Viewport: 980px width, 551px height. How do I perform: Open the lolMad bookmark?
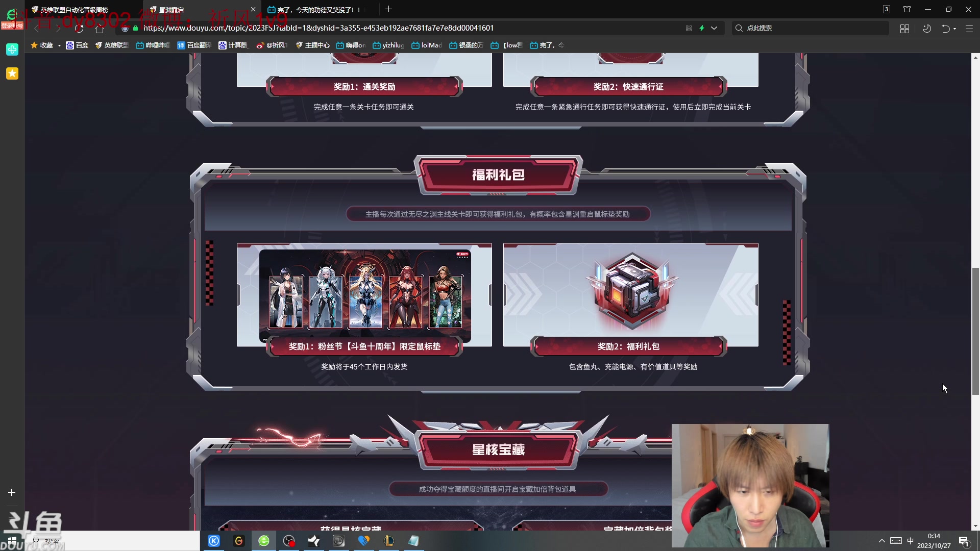(x=427, y=45)
